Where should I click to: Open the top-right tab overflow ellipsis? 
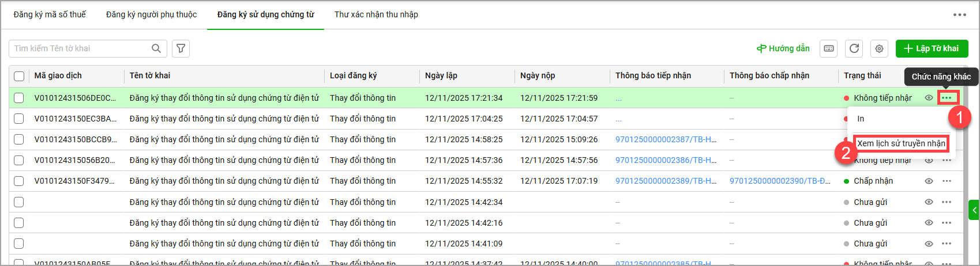point(959,15)
